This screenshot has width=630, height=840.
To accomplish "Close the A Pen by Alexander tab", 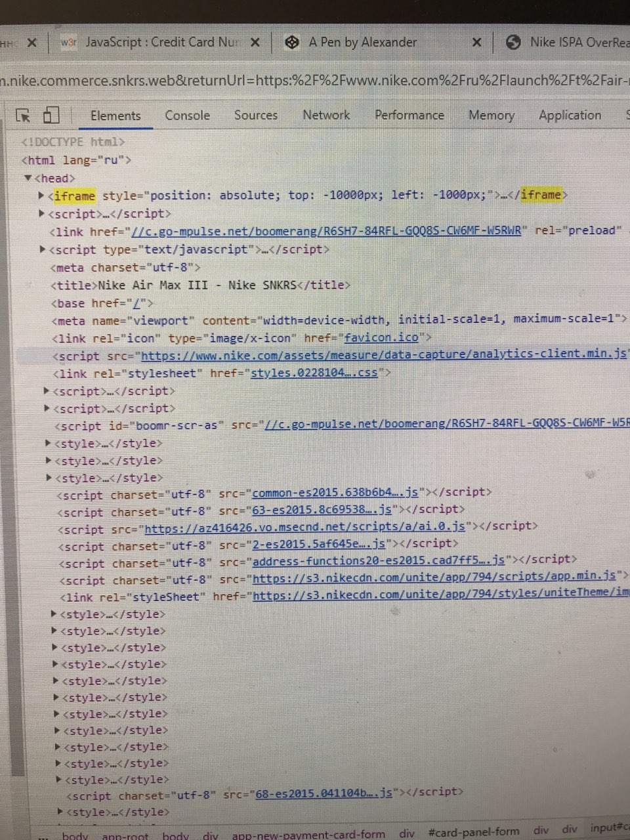I will 477,43.
